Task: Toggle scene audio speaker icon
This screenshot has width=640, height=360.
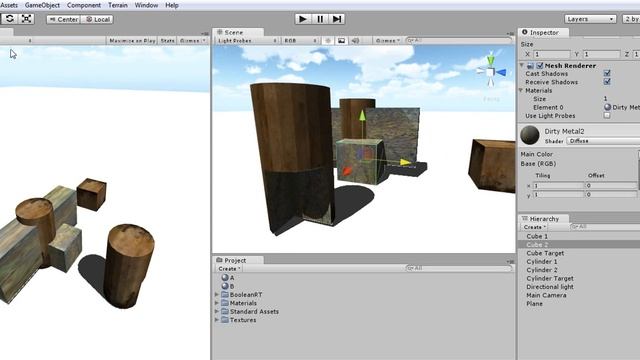Action: pos(356,40)
